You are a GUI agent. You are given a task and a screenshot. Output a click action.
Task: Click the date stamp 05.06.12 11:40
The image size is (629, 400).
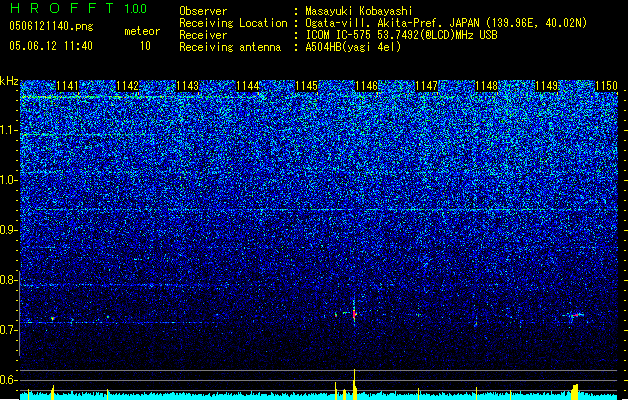pyautogui.click(x=51, y=46)
